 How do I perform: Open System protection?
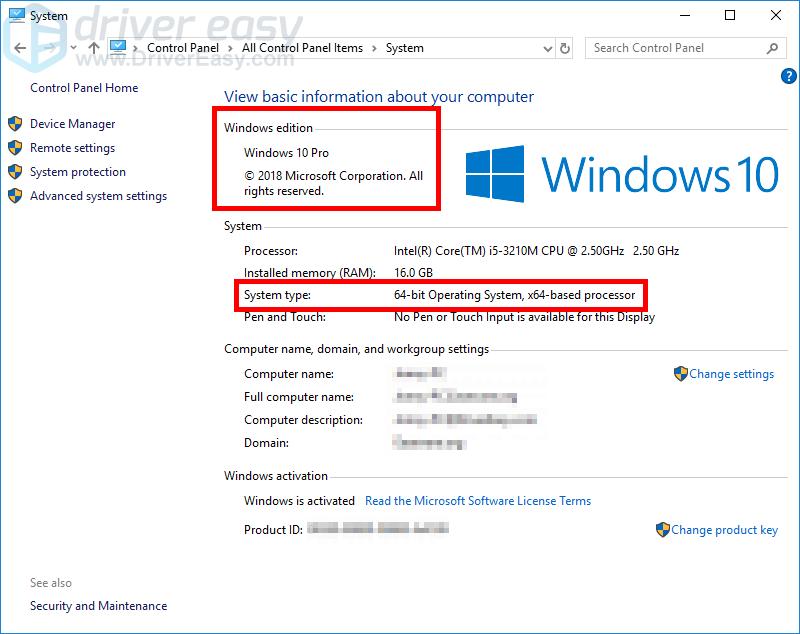tap(78, 172)
